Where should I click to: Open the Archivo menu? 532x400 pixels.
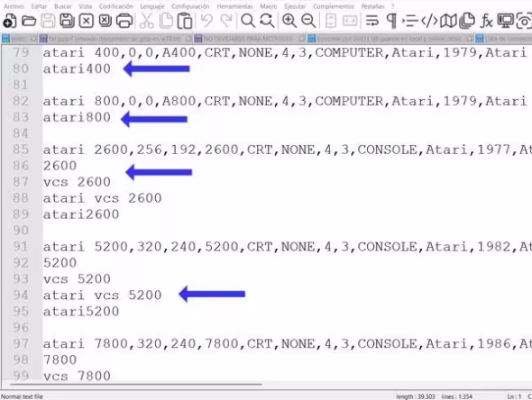click(14, 6)
